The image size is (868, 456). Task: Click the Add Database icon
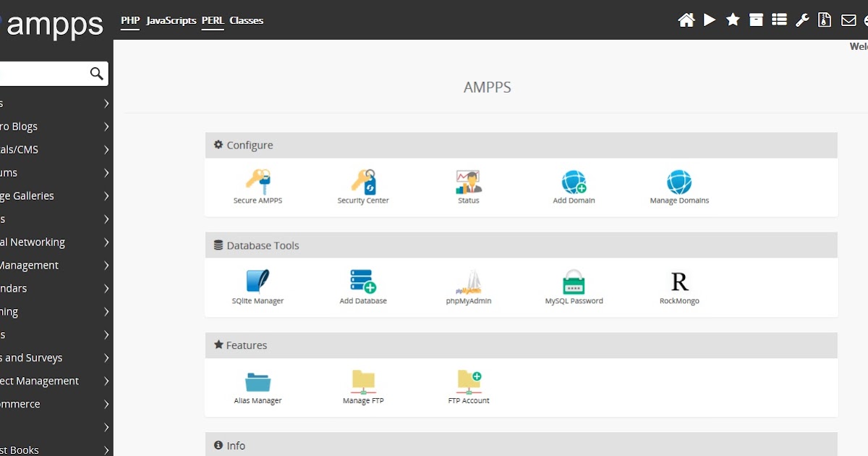tap(363, 282)
